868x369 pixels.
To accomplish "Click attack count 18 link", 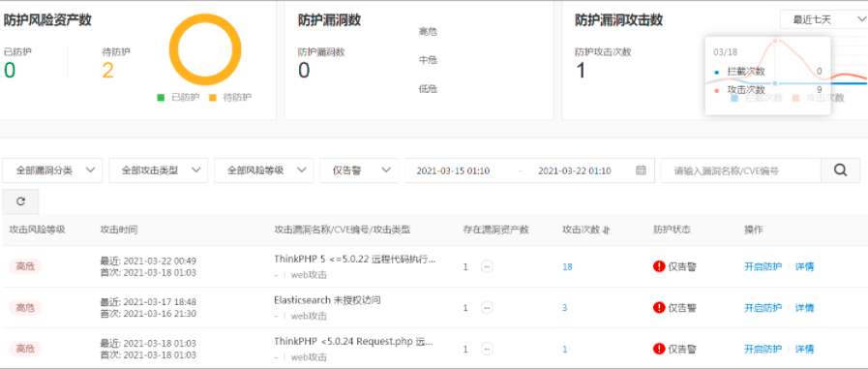I will pos(567,266).
